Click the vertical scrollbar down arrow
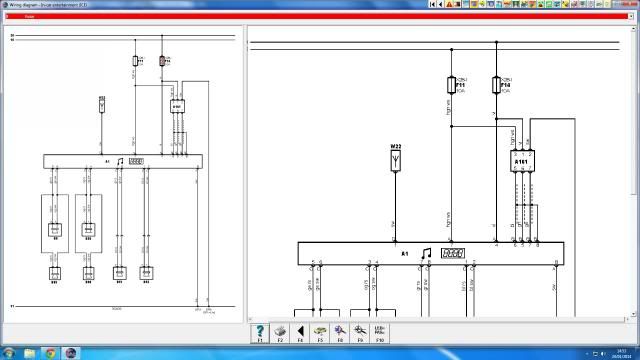 point(633,314)
